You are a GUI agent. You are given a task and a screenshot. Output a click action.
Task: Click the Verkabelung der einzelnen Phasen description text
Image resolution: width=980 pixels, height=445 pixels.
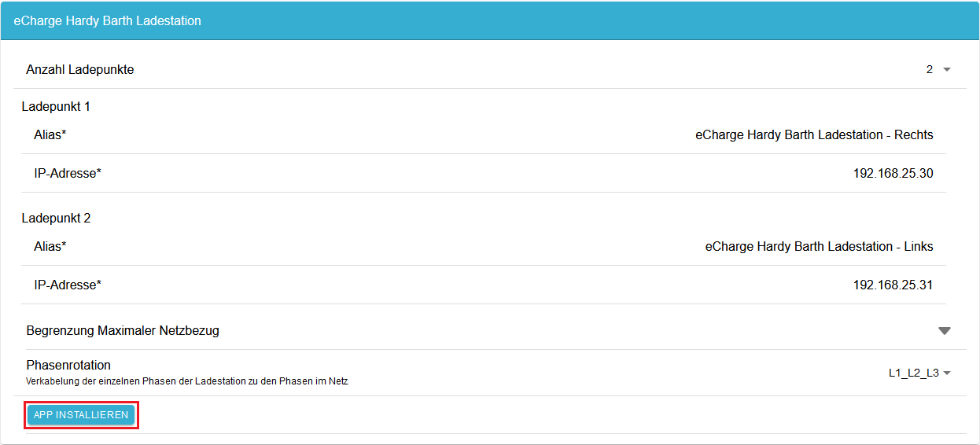click(187, 381)
